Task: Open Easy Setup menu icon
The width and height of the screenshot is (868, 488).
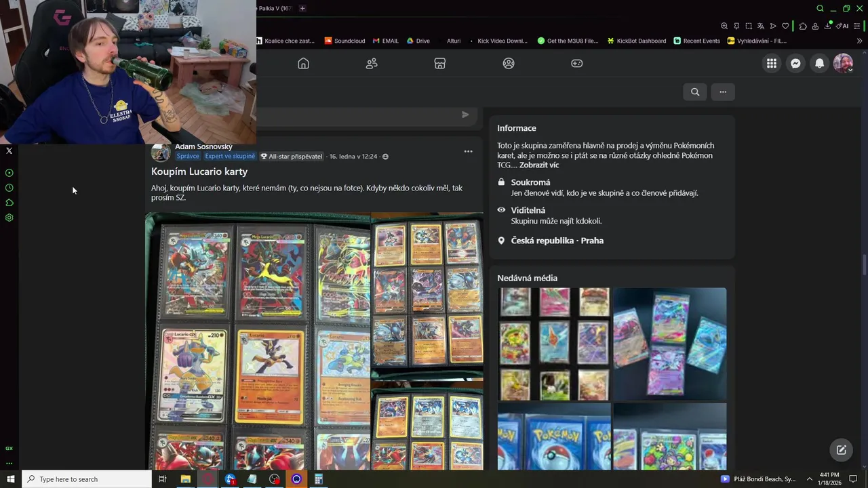Action: tap(857, 26)
